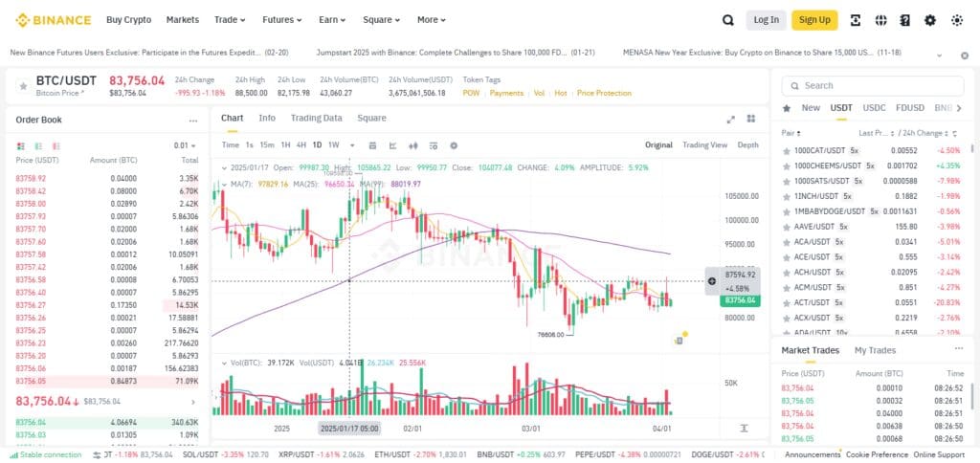
Task: Favorite the AAVE/USDT pair
Action: coord(787,227)
